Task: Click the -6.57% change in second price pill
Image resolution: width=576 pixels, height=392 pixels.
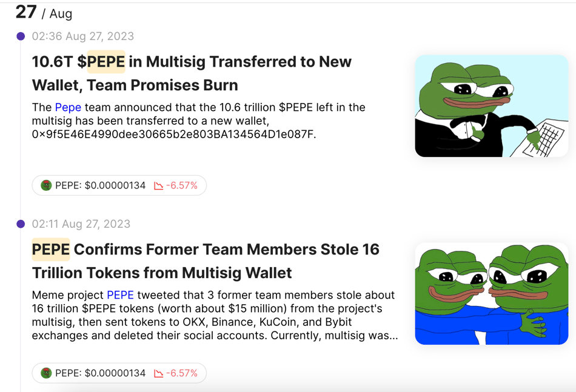Action: click(x=182, y=373)
